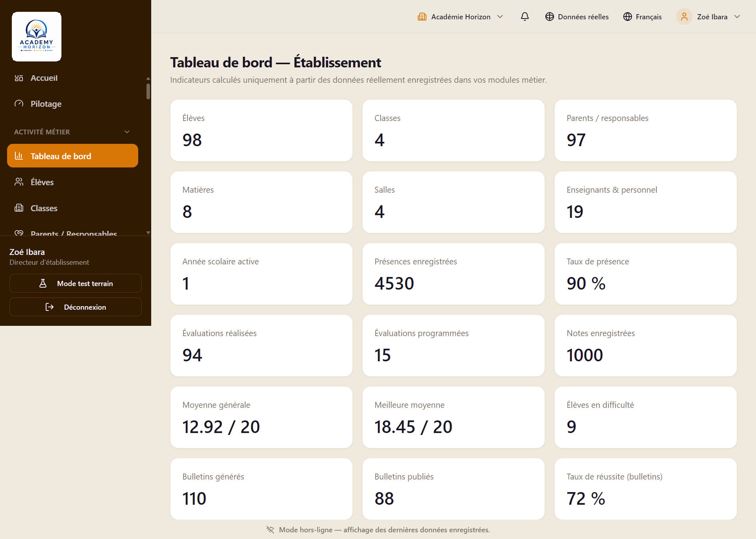This screenshot has height=539, width=756.
Task: Click the Taux de présence 90 % card
Action: (x=646, y=274)
